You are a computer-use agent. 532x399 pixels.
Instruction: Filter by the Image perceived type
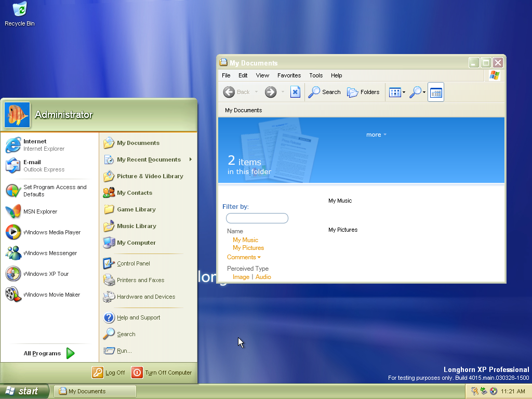click(x=241, y=277)
